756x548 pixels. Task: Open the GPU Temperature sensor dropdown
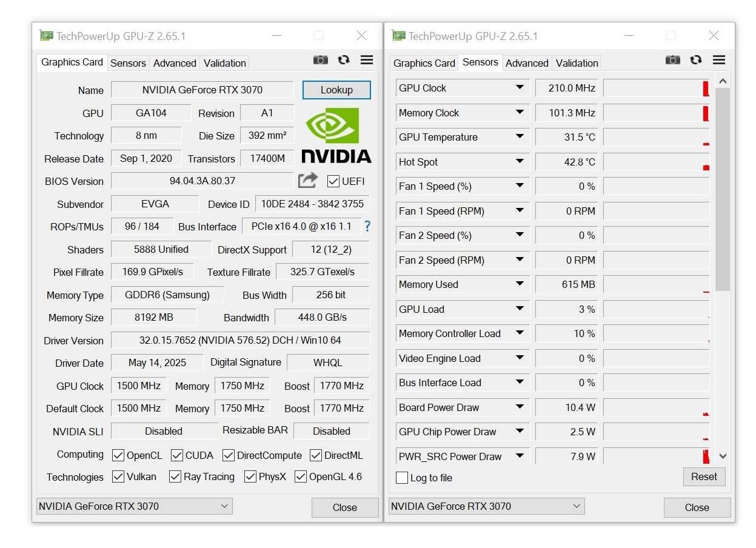coord(520,137)
